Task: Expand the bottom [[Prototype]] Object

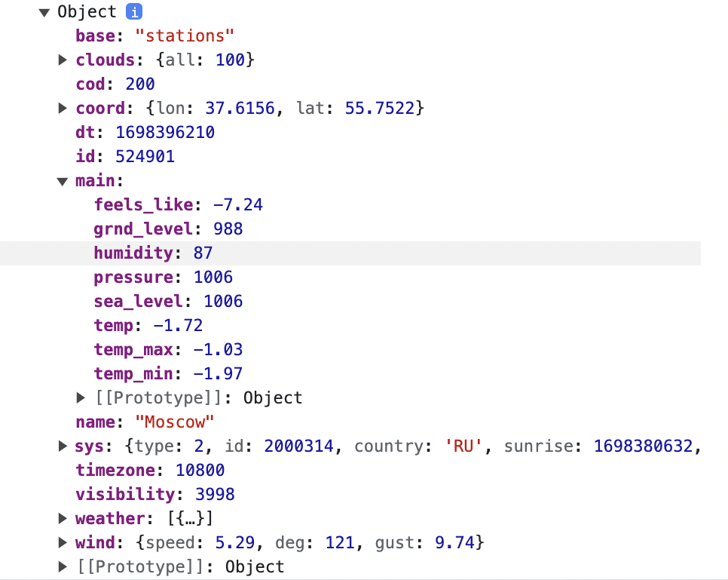Action: (x=63, y=566)
